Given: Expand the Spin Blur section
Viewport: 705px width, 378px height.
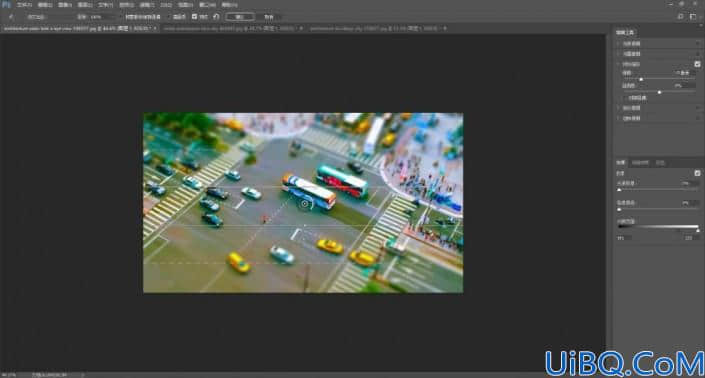Looking at the screenshot, I should point(618,118).
